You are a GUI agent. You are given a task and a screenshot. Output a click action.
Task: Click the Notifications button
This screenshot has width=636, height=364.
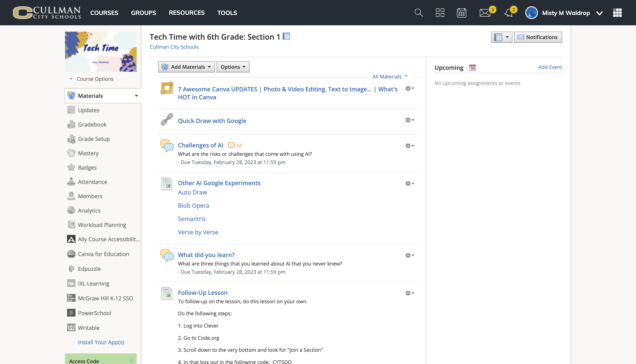pos(538,37)
